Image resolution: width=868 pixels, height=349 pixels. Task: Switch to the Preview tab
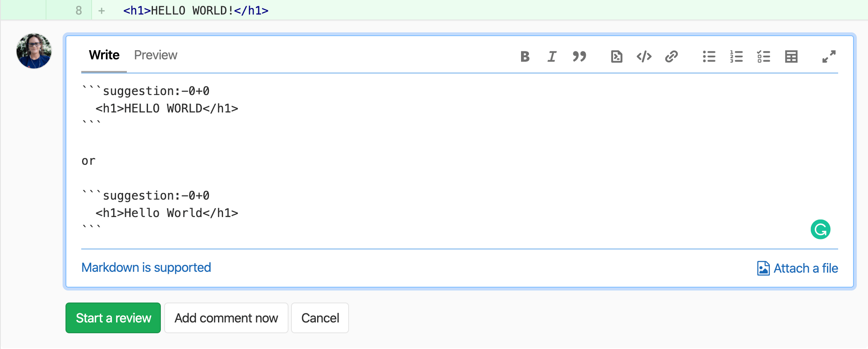pyautogui.click(x=155, y=55)
